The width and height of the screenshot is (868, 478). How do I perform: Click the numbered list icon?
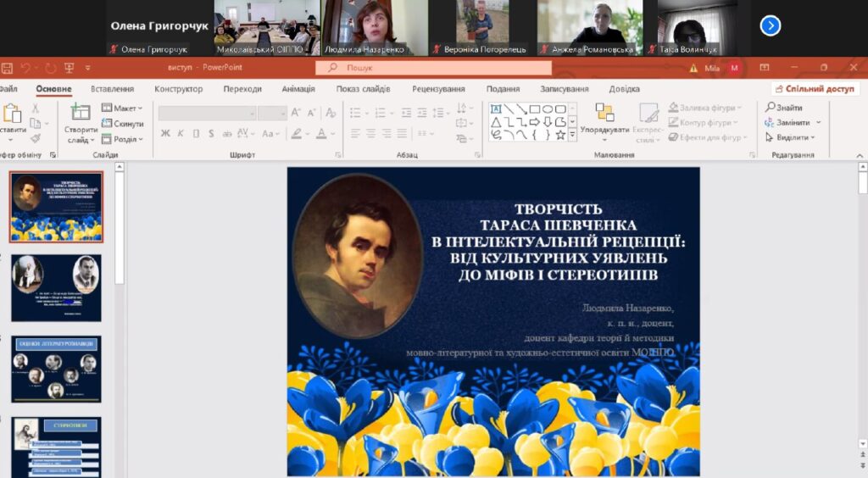point(381,113)
